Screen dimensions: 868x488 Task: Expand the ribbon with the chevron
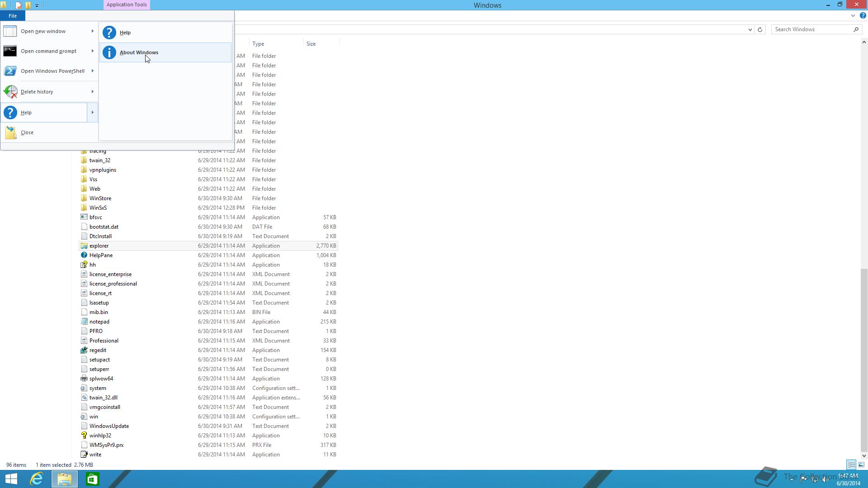[853, 15]
